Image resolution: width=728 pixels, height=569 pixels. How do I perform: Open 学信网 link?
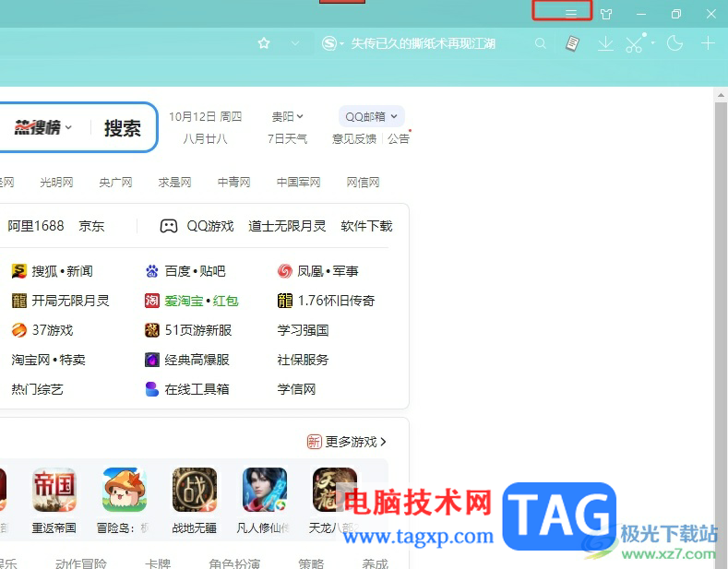[x=297, y=389]
